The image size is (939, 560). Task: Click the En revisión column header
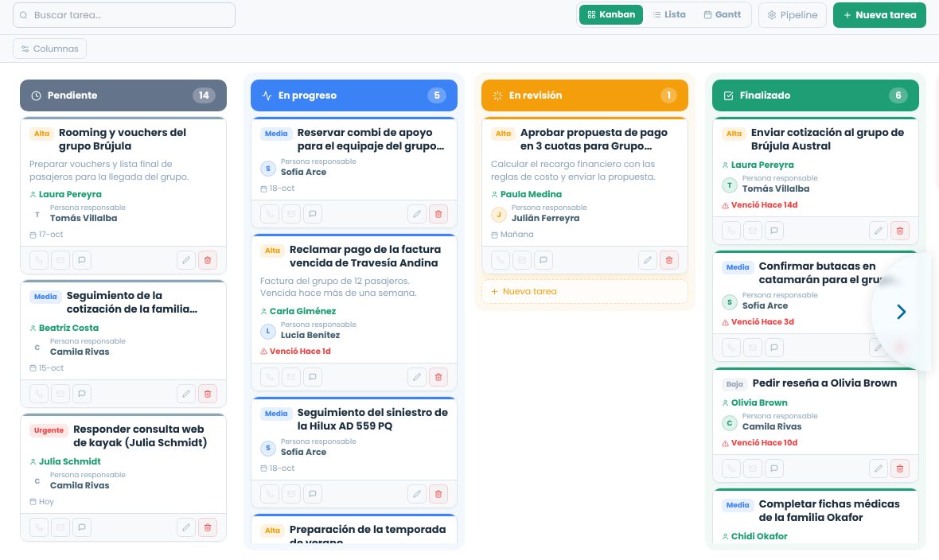[x=584, y=95]
